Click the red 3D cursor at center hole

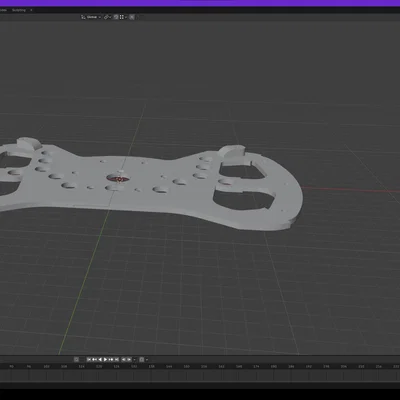pos(119,179)
